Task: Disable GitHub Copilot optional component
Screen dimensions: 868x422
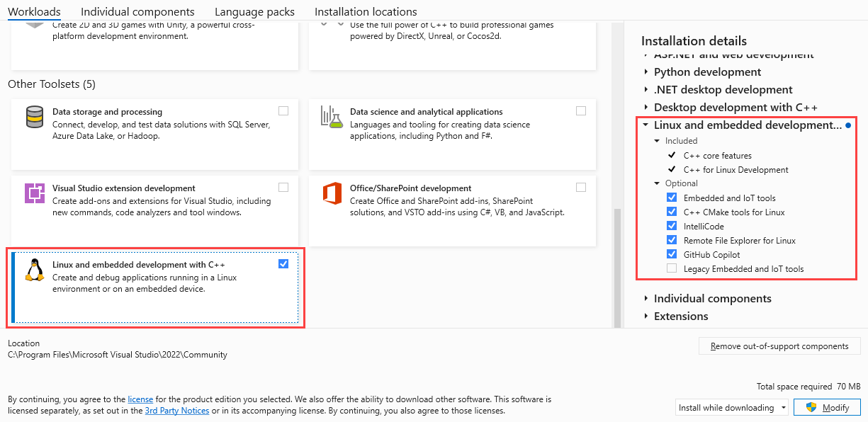Action: point(671,254)
